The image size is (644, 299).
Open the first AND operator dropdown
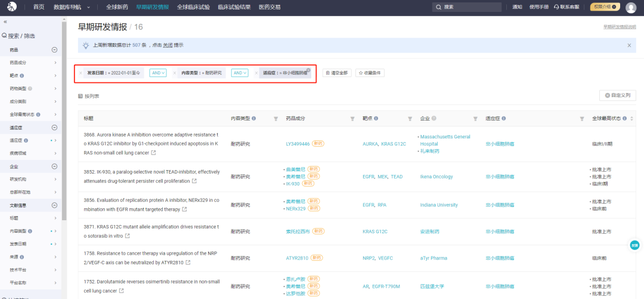[x=158, y=73]
